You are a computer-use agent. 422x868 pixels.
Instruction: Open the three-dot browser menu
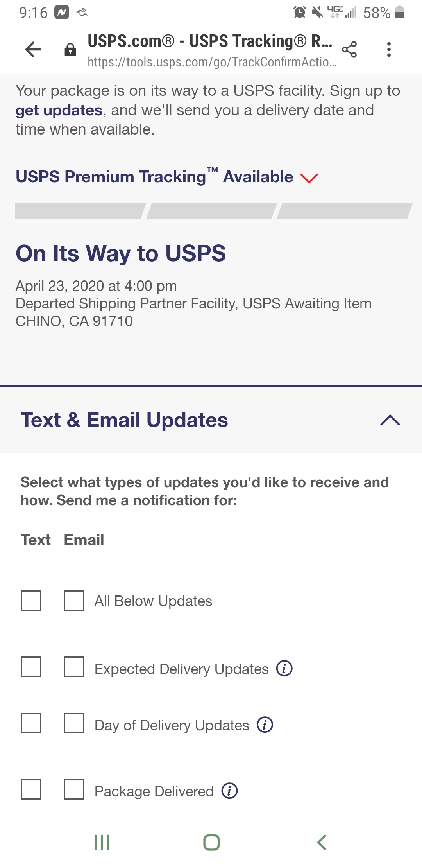[x=389, y=50]
